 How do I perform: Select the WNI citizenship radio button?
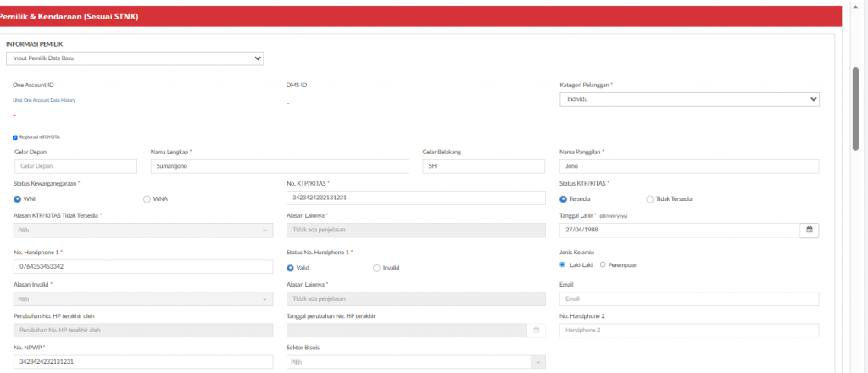coord(18,199)
